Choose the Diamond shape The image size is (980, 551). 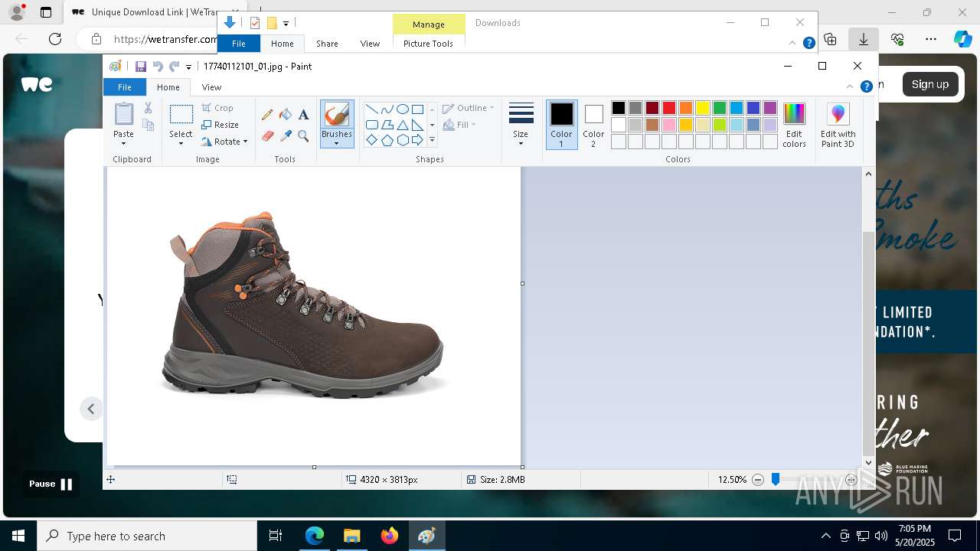point(371,140)
